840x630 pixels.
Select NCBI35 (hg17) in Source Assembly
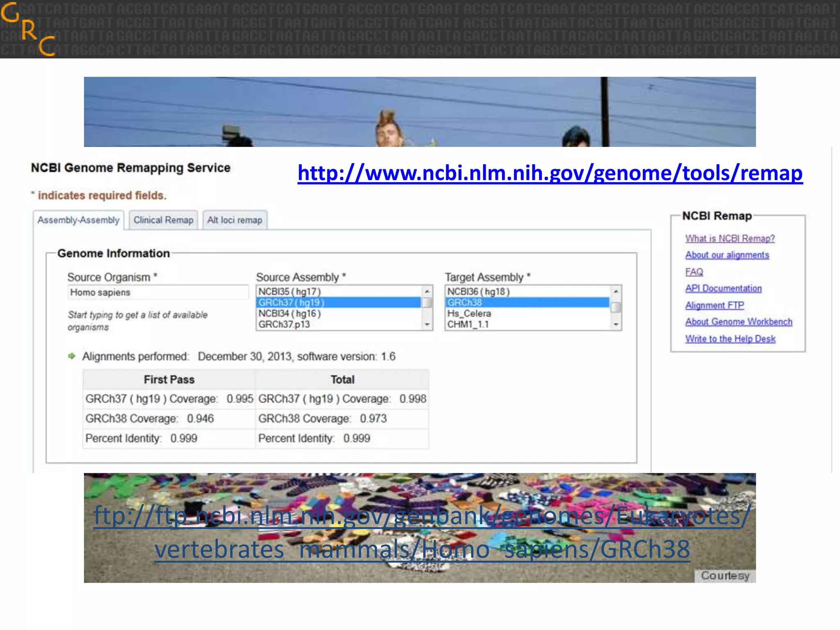coord(339,292)
